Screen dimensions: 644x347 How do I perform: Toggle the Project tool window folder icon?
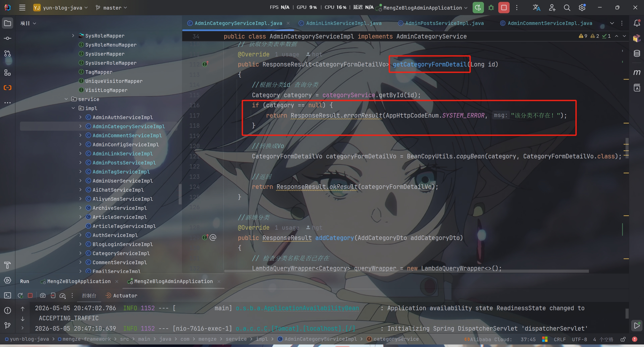(8, 23)
